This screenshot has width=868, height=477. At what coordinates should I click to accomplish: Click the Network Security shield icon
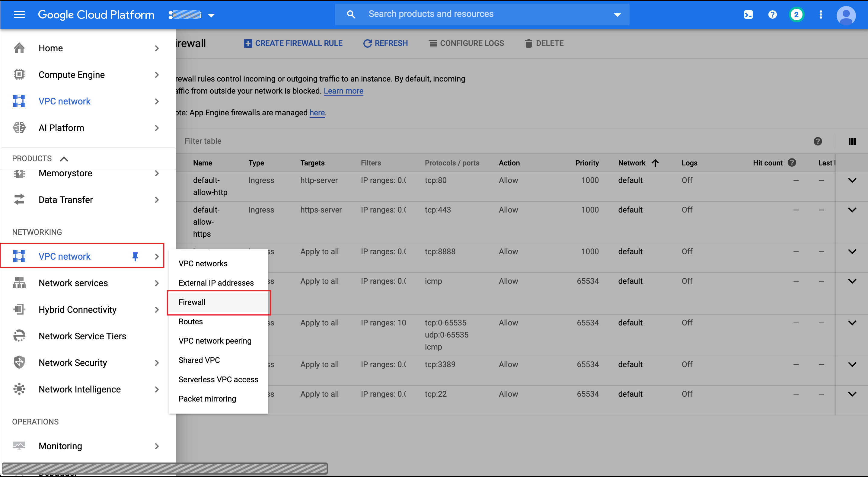coord(19,363)
